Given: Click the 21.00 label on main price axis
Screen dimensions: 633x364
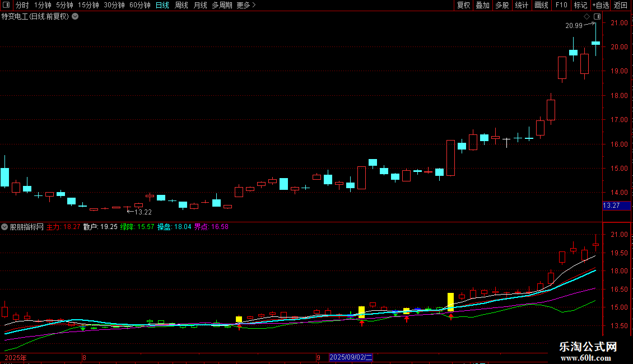Looking at the screenshot, I should tap(619, 23).
